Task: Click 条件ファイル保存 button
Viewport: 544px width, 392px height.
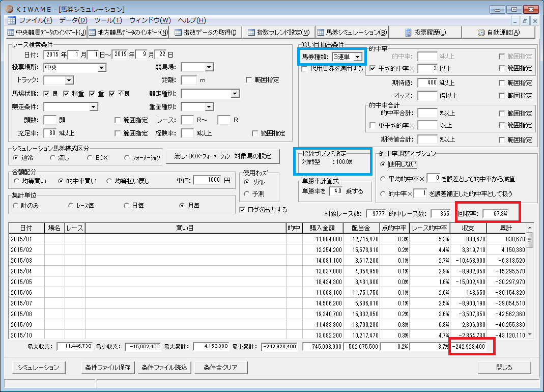Action: [x=108, y=368]
